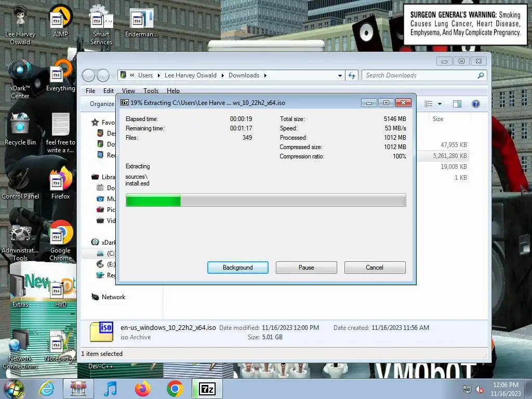Click the Windows Start orb
Screen dimensions: 532x399
tap(14, 389)
